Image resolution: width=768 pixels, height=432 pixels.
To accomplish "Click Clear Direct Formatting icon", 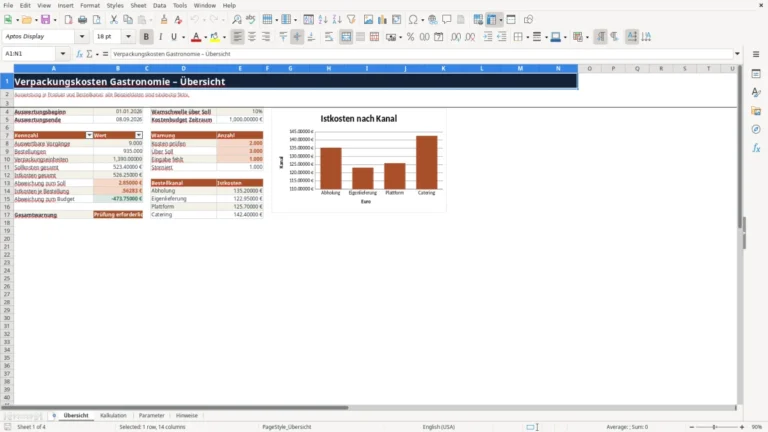I will pos(178,20).
